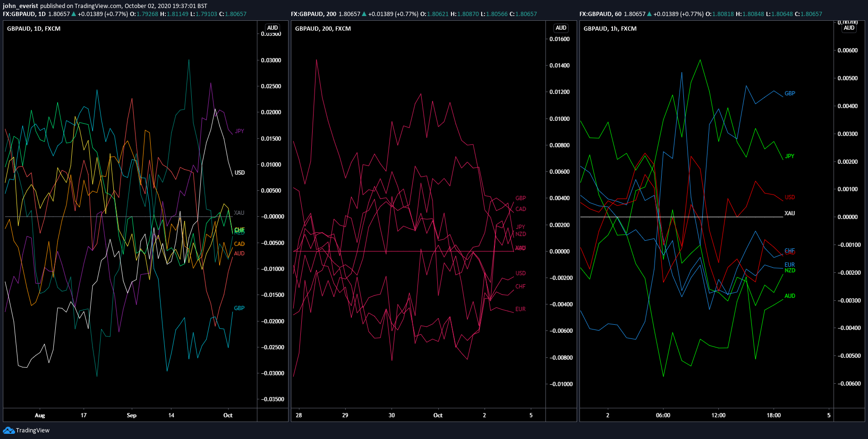The image size is (868, 439).
Task: Click -0.00600 on the 1h price scale
Action: 849,384
